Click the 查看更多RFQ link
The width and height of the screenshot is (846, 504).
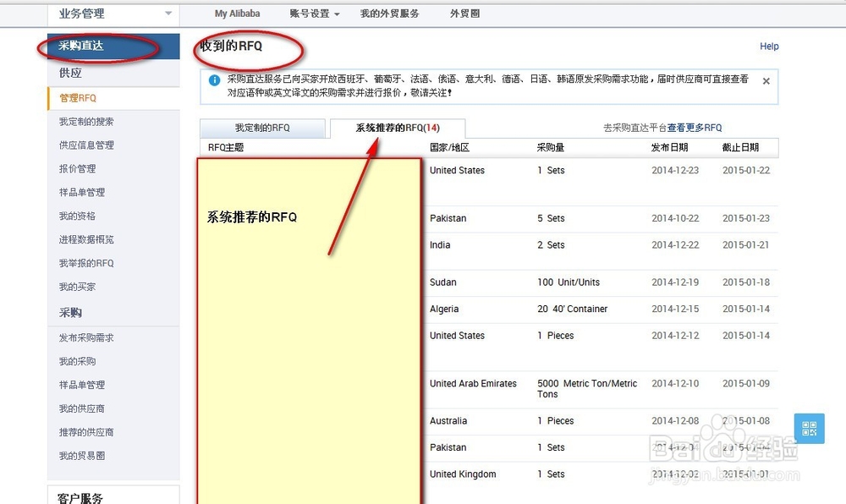pos(695,127)
